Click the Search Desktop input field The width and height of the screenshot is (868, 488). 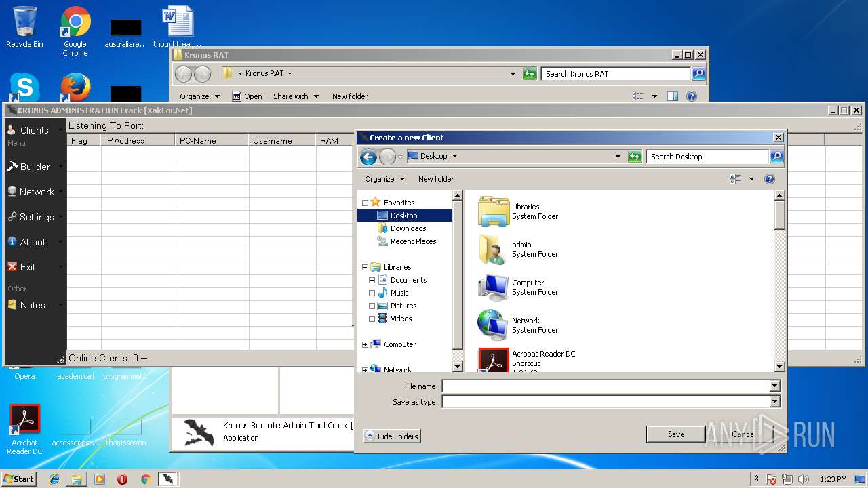click(707, 157)
